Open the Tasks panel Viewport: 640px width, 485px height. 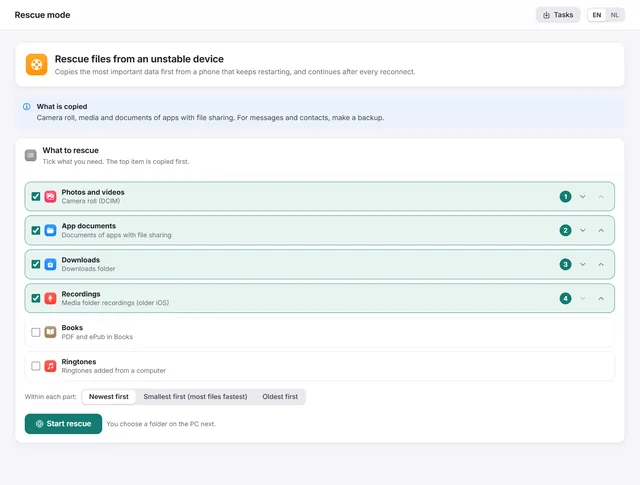point(558,15)
